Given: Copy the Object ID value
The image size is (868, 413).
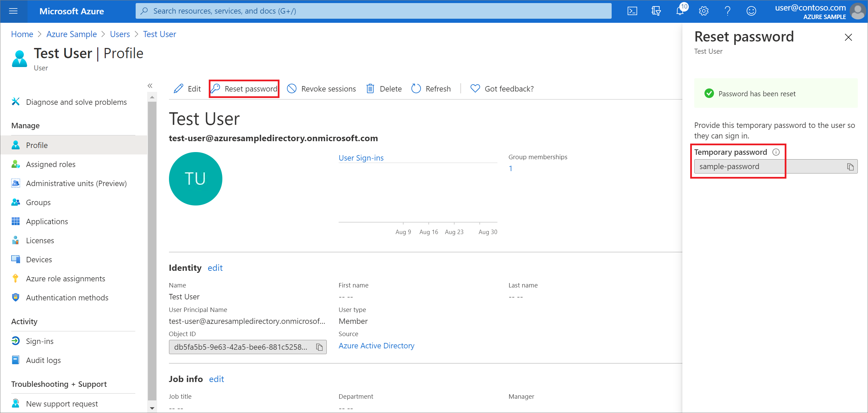Looking at the screenshot, I should click(x=319, y=347).
